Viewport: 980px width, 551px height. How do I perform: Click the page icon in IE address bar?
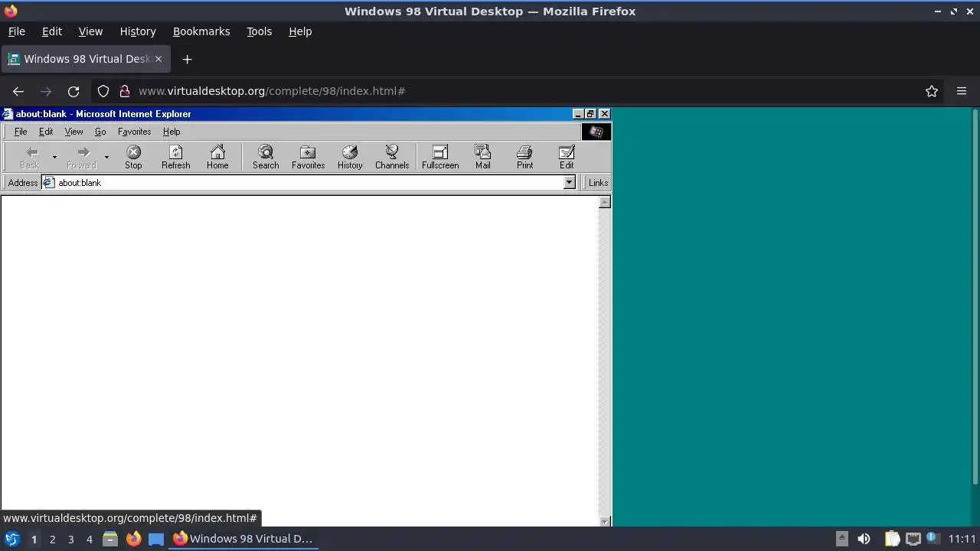tap(50, 183)
